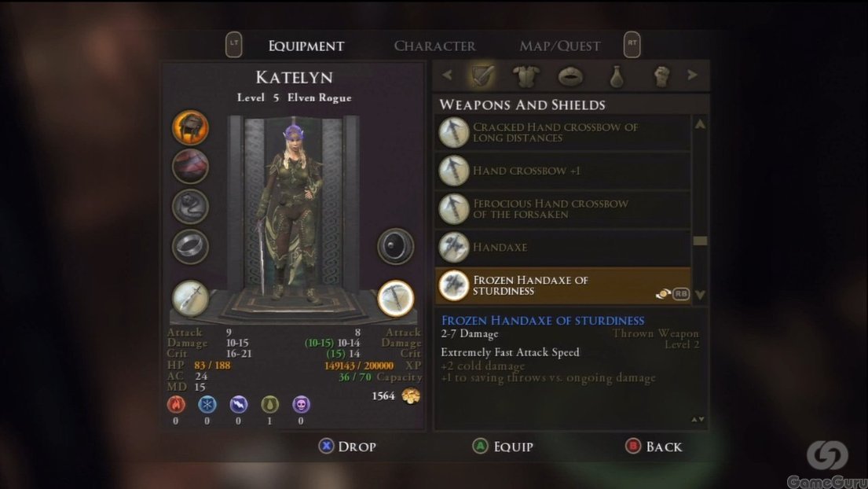Screen dimensions: 868x489
Task: Select the red armor equipment slot
Action: 190,166
